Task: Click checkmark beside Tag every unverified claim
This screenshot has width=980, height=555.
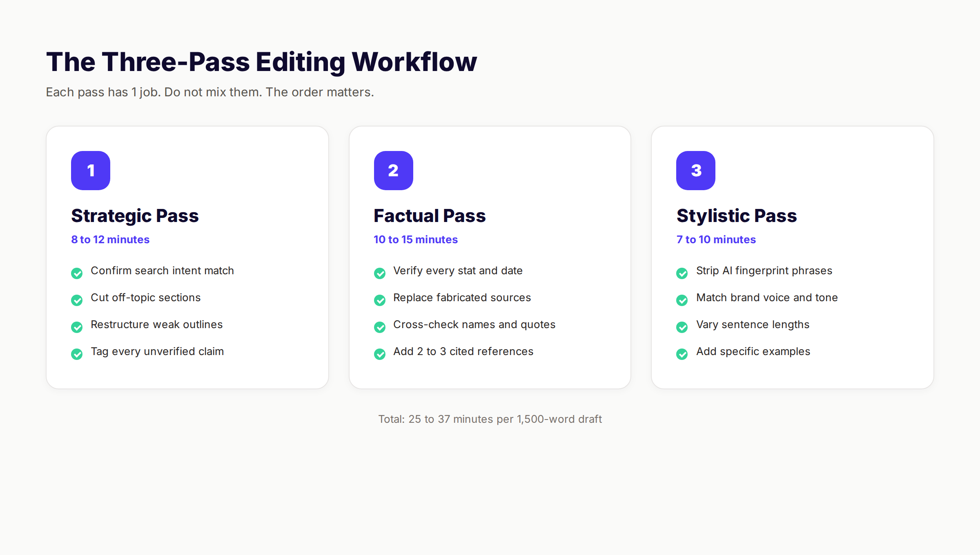Action: [77, 354]
